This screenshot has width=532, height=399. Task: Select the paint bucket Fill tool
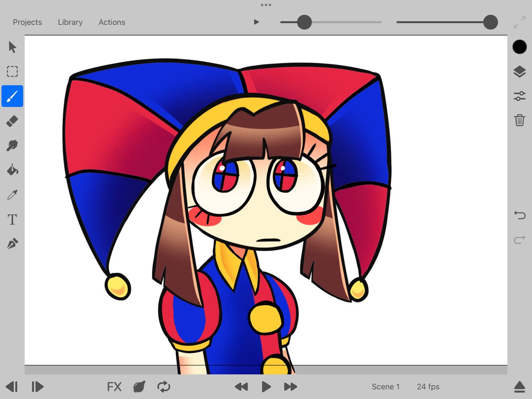click(x=12, y=170)
